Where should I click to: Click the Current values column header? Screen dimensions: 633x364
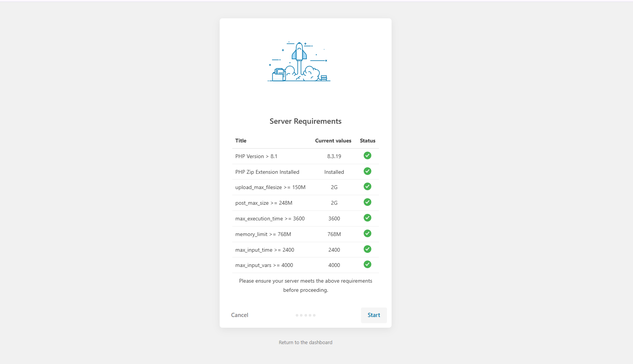pos(333,141)
